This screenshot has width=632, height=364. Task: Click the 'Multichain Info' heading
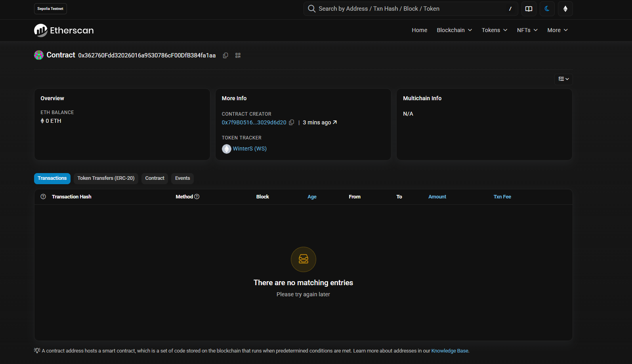point(422,99)
